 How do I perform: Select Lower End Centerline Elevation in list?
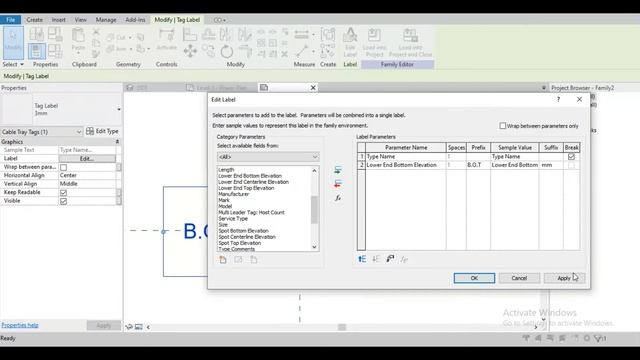[x=253, y=182]
